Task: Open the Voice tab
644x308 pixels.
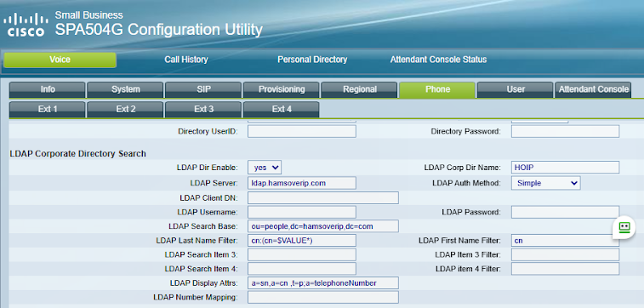Action: click(60, 60)
